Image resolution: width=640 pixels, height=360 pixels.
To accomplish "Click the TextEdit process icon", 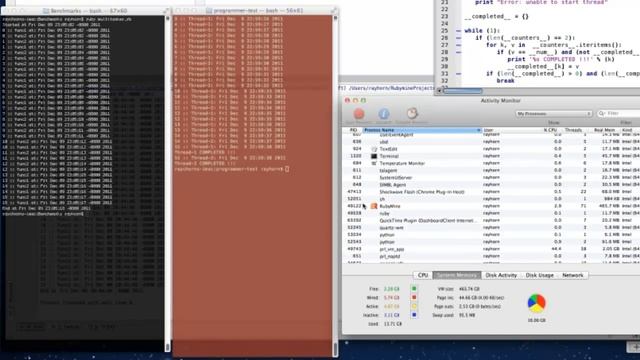I will pyautogui.click(x=374, y=149).
